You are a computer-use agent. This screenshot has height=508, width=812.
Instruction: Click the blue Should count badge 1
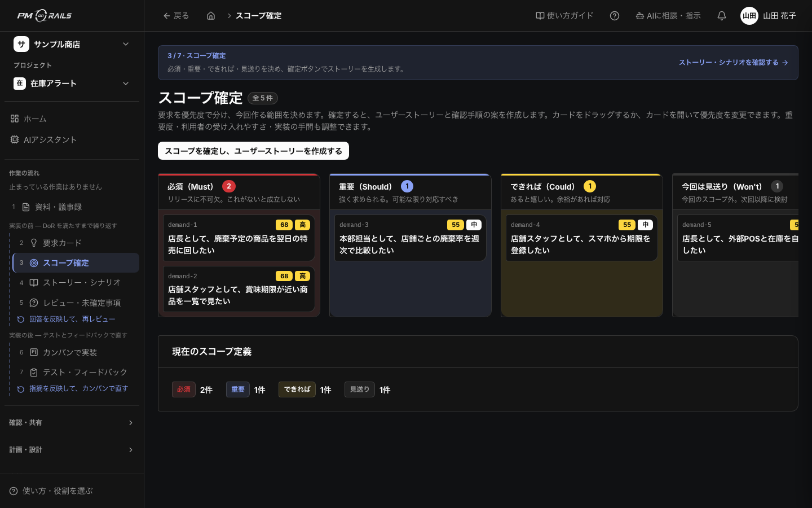(x=407, y=186)
